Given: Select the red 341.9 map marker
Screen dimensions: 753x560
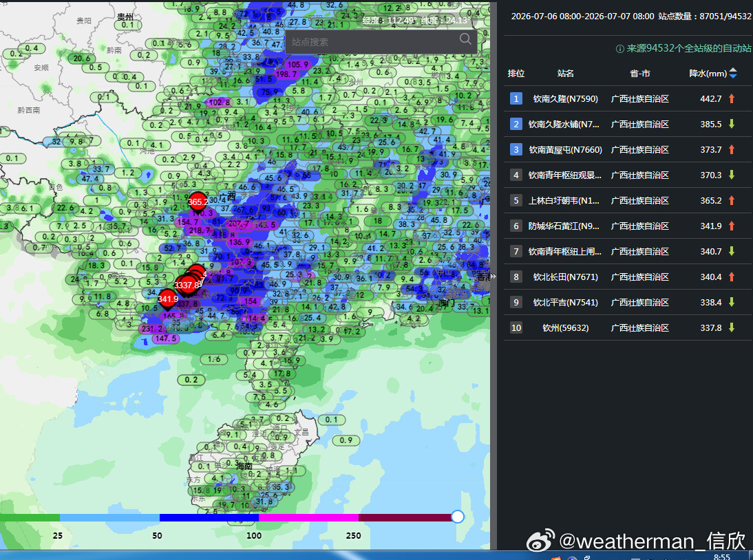Looking at the screenshot, I should tap(167, 299).
